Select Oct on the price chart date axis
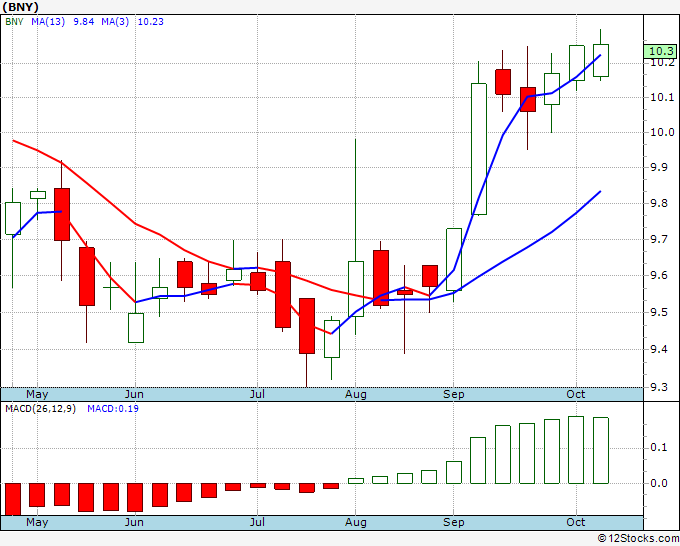Screen dimensions: 680x546 click(x=576, y=394)
